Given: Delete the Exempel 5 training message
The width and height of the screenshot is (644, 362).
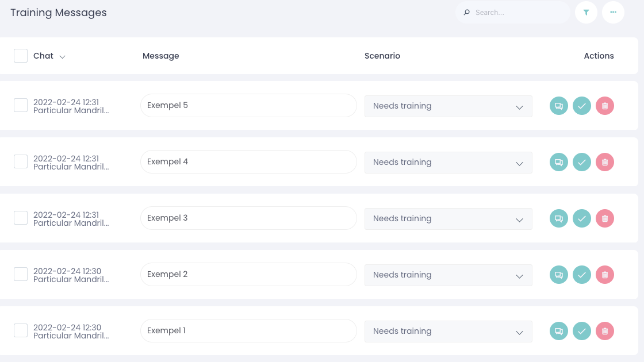Looking at the screenshot, I should pyautogui.click(x=605, y=106).
